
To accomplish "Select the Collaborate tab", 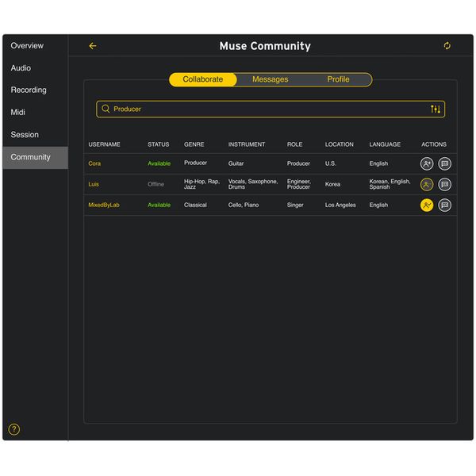I will (x=203, y=79).
